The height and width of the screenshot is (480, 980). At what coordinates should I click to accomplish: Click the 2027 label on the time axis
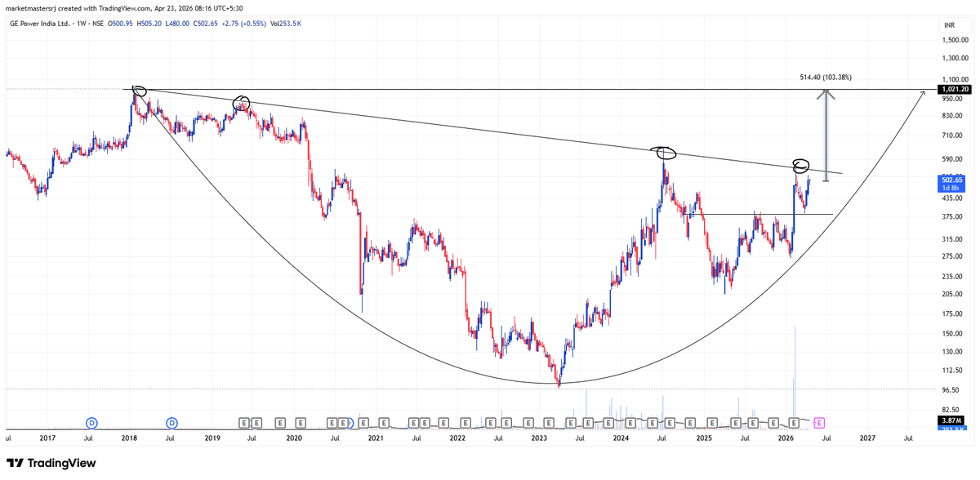867,438
